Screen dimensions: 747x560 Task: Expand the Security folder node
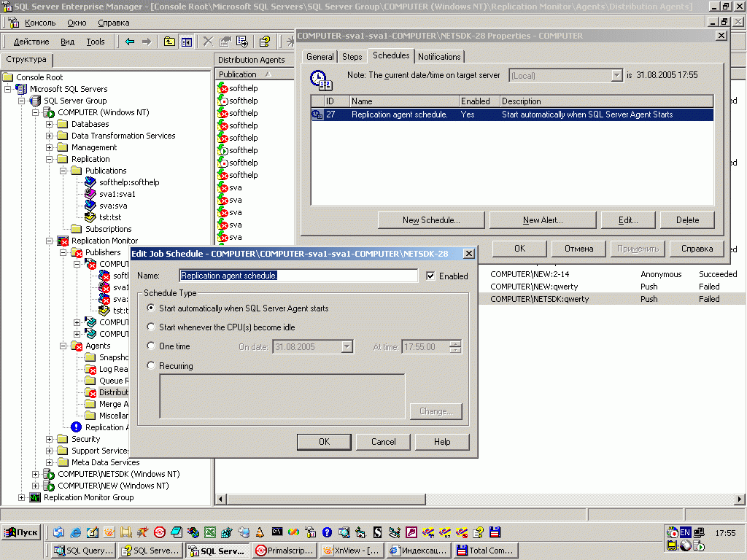click(49, 439)
